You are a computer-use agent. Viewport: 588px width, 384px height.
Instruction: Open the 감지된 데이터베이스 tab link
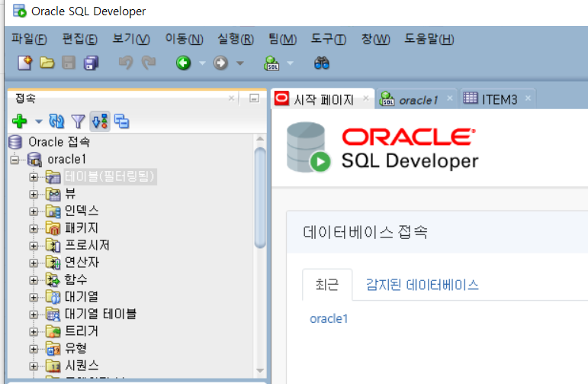423,285
